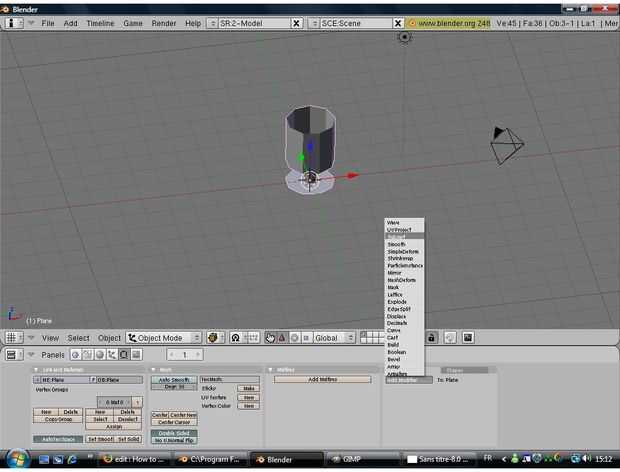
Task: Toggle the Auto Smooth option
Action: 173,380
